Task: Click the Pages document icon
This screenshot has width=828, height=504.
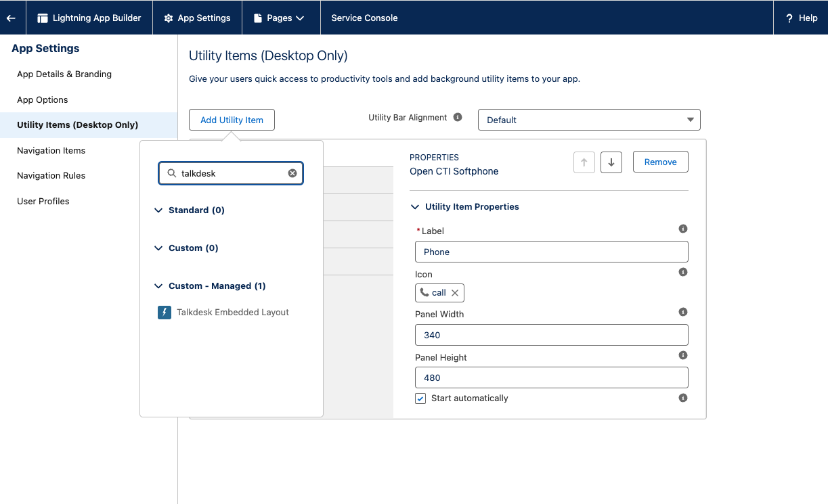Action: click(x=258, y=18)
